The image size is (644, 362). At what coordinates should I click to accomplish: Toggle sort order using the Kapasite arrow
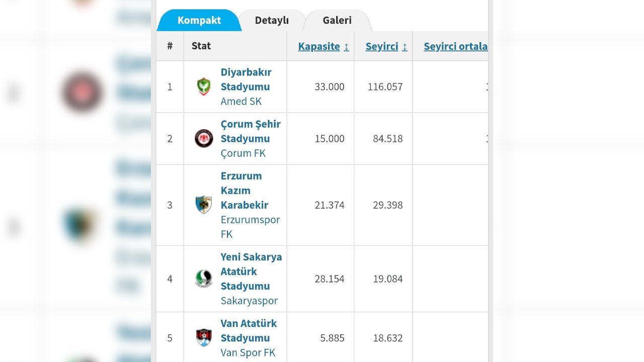[x=346, y=47]
